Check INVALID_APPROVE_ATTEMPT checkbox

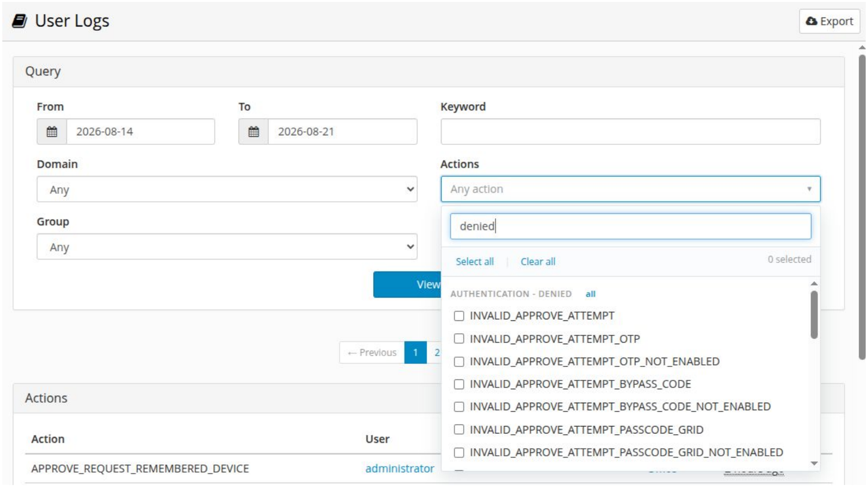pos(459,316)
